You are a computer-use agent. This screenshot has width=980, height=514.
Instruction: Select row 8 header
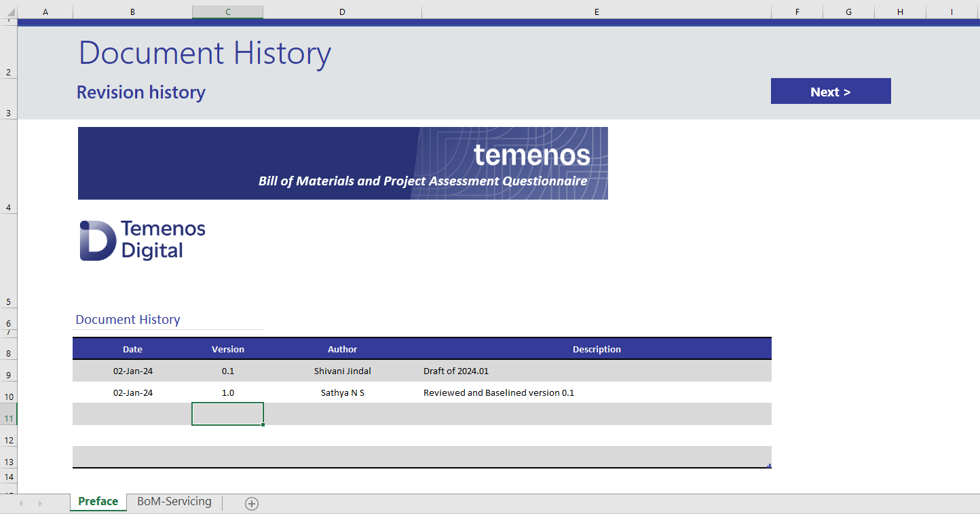tap(8, 348)
